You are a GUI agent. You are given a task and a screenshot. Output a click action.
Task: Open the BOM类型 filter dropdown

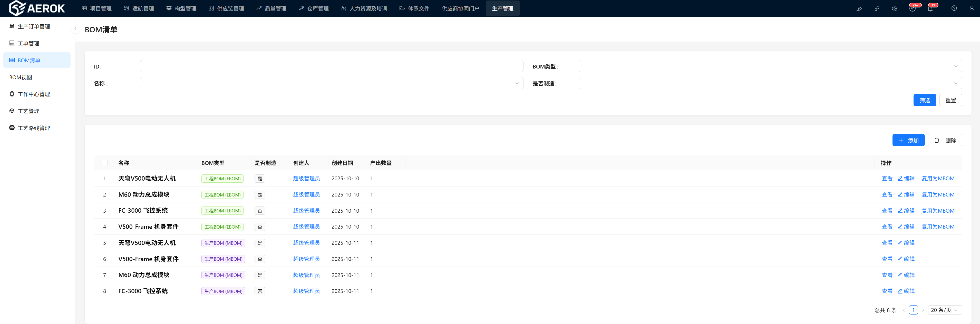pyautogui.click(x=770, y=66)
